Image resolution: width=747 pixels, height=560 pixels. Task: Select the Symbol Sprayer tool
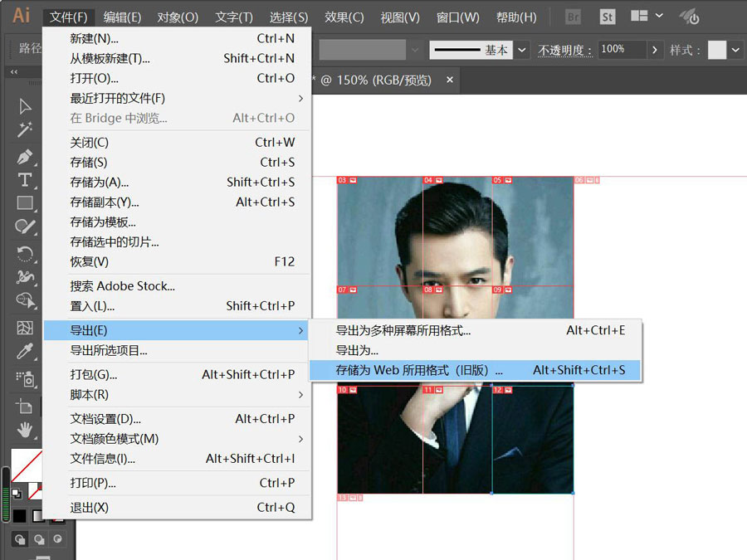pyautogui.click(x=25, y=379)
